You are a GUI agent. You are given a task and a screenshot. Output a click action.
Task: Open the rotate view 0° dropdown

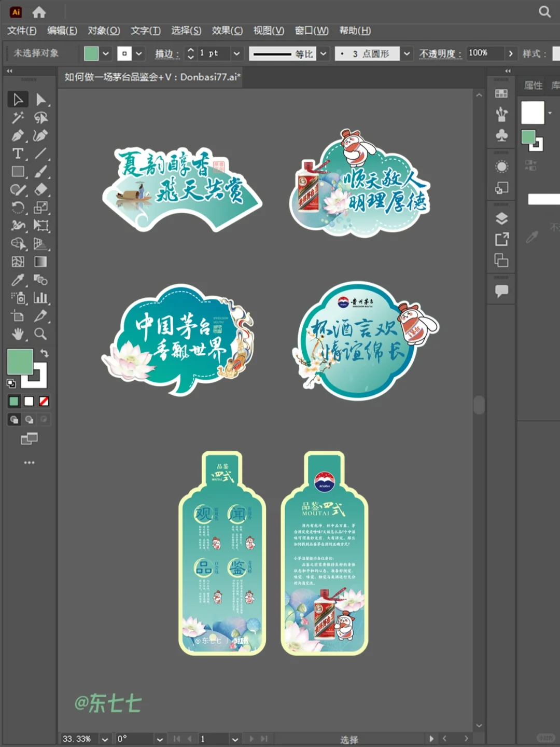pos(160,739)
